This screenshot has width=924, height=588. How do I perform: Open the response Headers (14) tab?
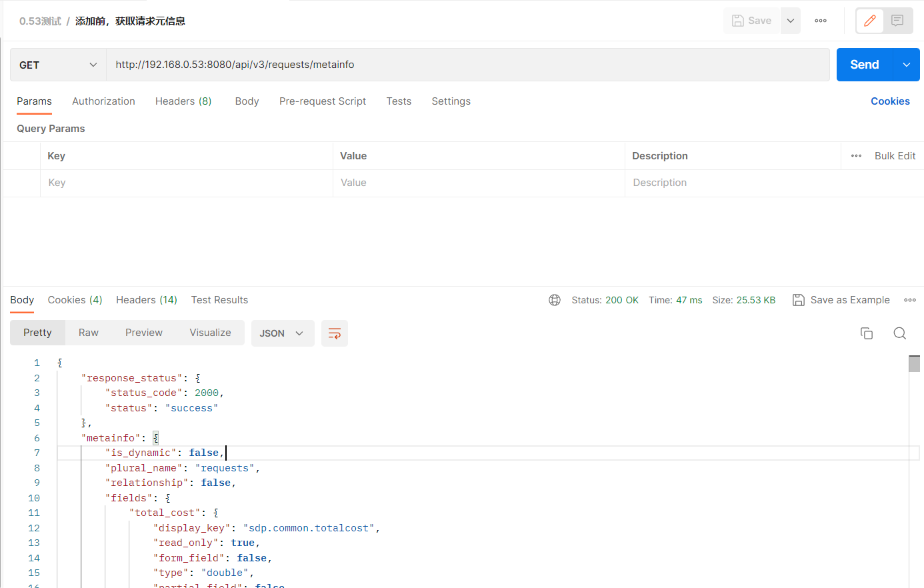point(147,300)
